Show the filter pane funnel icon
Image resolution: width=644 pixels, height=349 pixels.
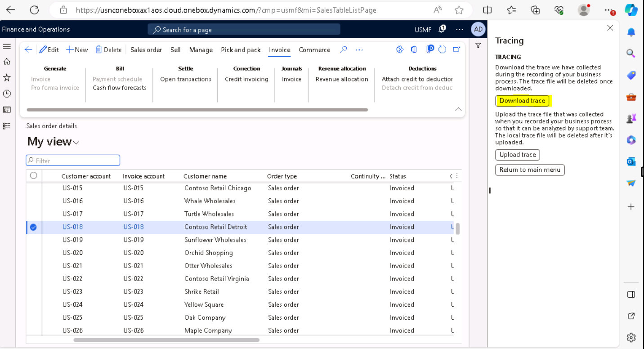[x=478, y=45]
